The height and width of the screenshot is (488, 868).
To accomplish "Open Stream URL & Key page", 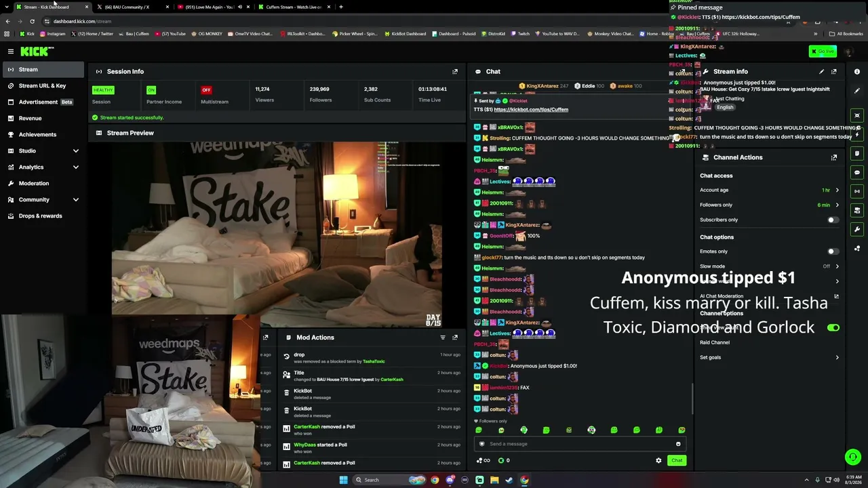I will point(43,85).
